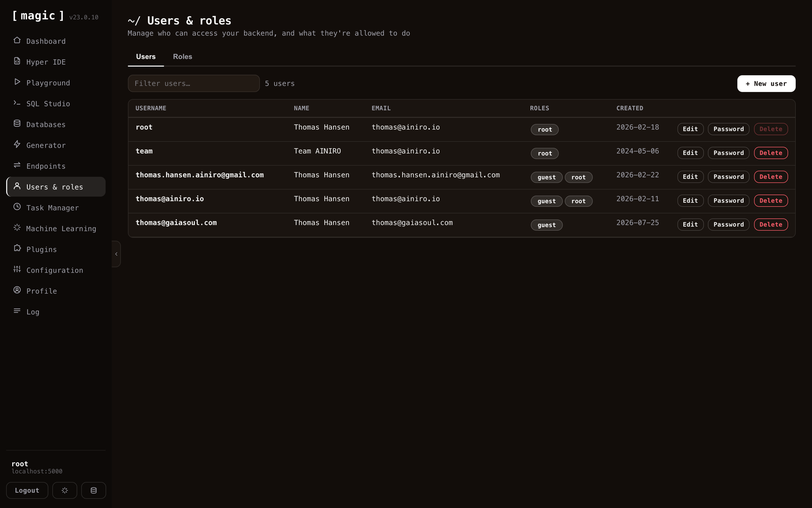
Task: Click the Generator lightning bolt icon
Action: pyautogui.click(x=17, y=144)
